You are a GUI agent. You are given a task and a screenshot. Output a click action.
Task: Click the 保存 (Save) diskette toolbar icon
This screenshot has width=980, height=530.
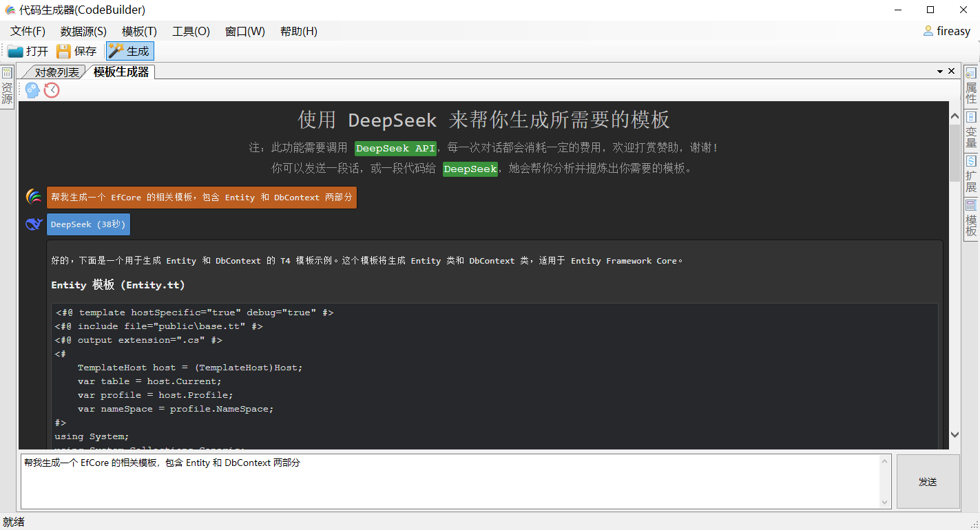coord(76,50)
